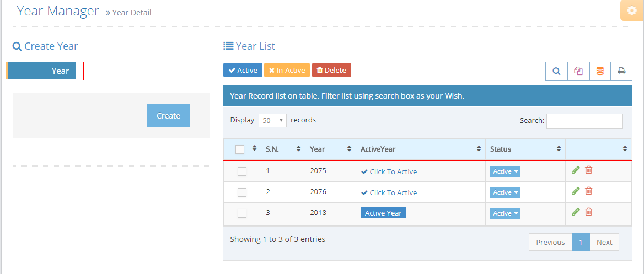This screenshot has height=274, width=644.
Task: Click the print icon in toolbar
Action: [x=621, y=71]
